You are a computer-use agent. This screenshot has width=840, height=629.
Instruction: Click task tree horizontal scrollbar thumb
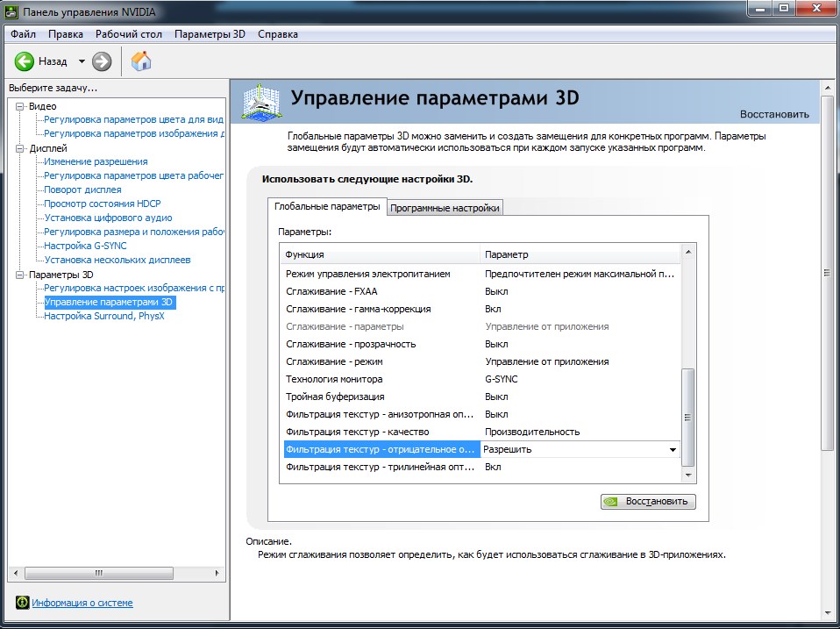[98, 573]
